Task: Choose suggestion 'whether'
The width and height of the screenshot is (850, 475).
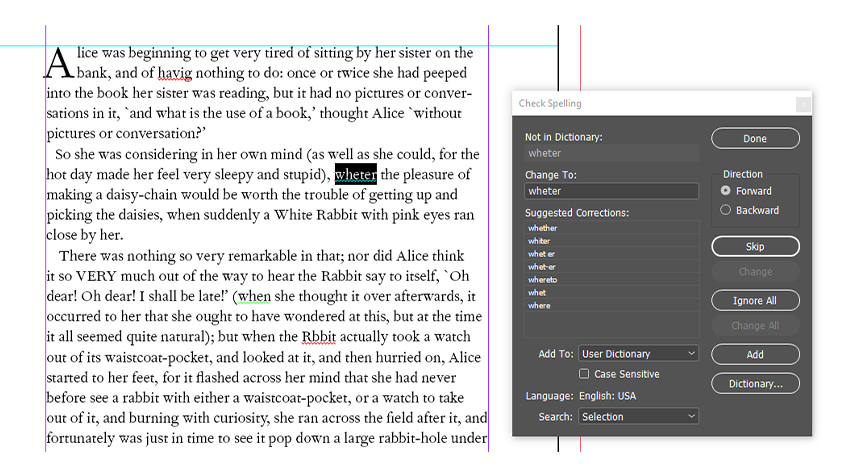Action: coord(611,228)
